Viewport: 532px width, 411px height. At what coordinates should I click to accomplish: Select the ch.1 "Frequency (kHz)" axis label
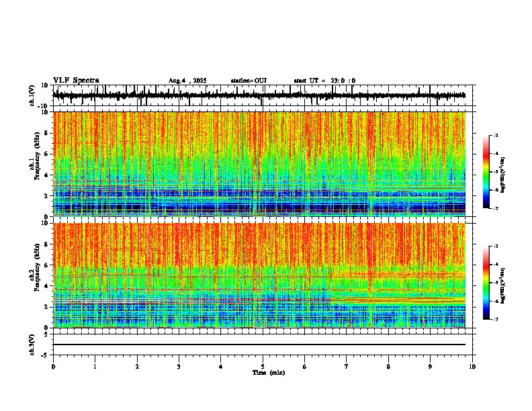[37, 155]
